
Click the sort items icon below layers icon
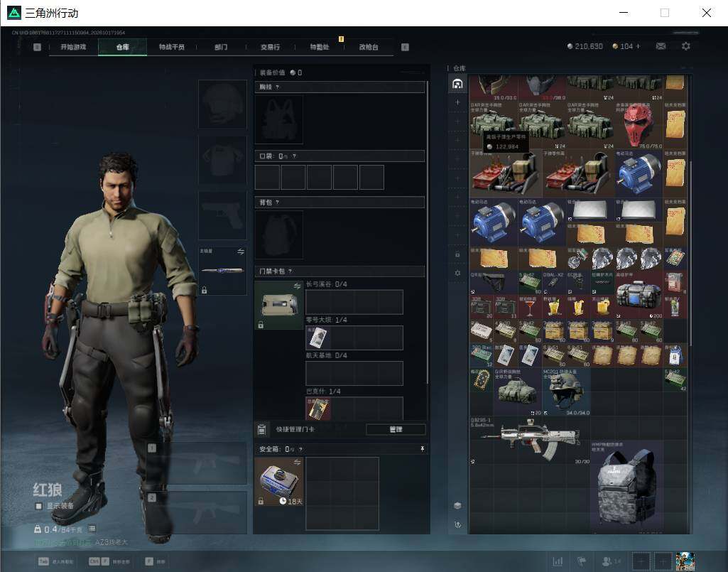[457, 524]
